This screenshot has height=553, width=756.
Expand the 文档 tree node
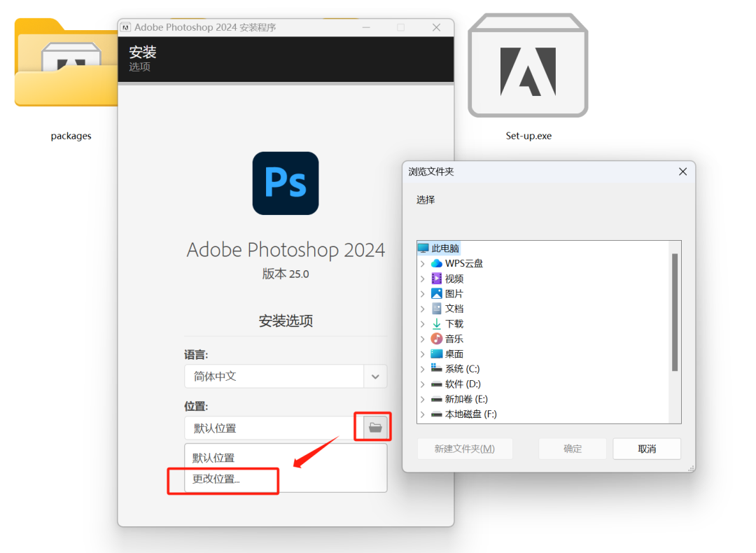pyautogui.click(x=422, y=309)
